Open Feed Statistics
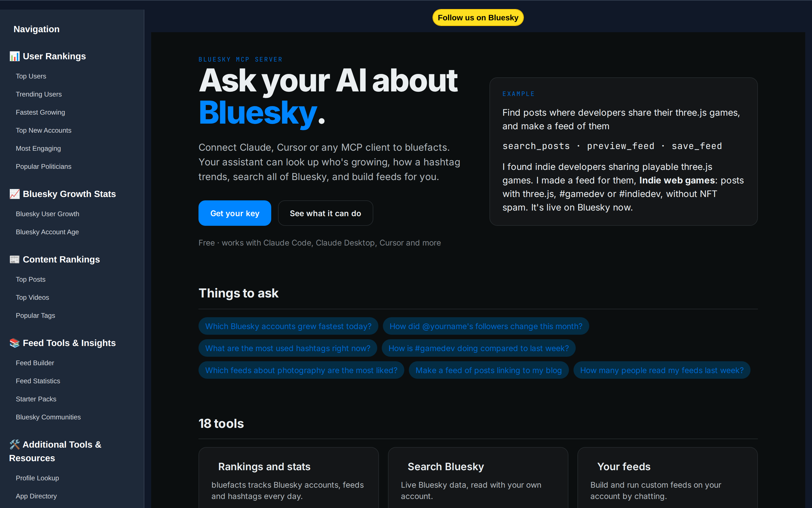This screenshot has height=508, width=812. tap(38, 381)
